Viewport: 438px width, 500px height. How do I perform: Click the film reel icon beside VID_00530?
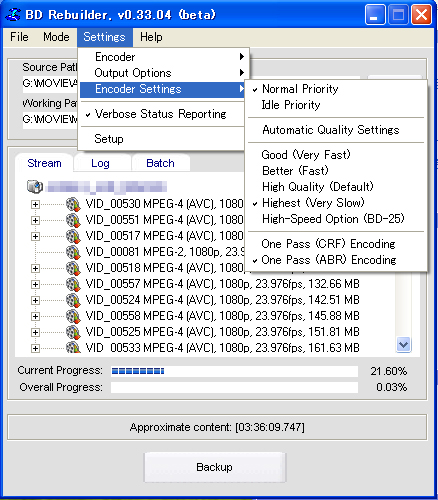(73, 204)
